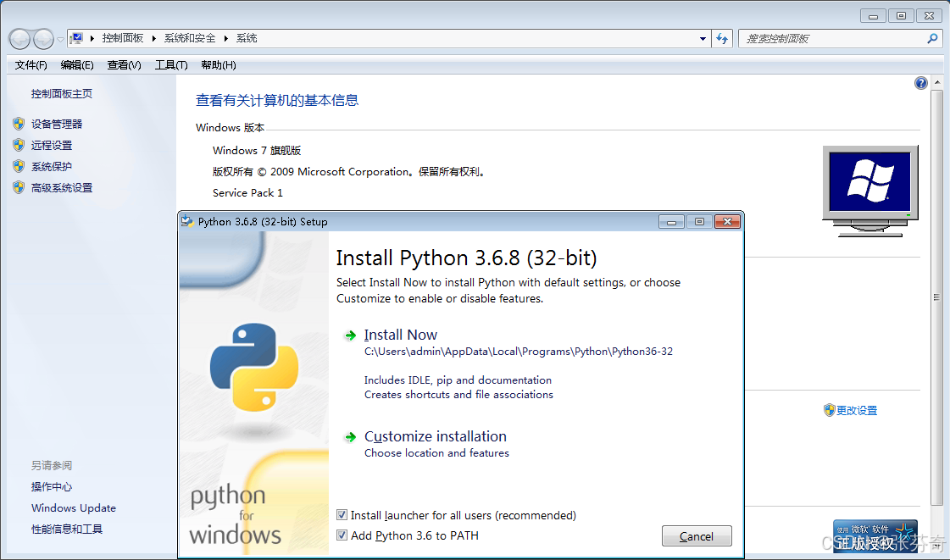Screen dimensions: 950x560
Task: Disable Add Python 3.6 to PATH
Action: (x=342, y=535)
